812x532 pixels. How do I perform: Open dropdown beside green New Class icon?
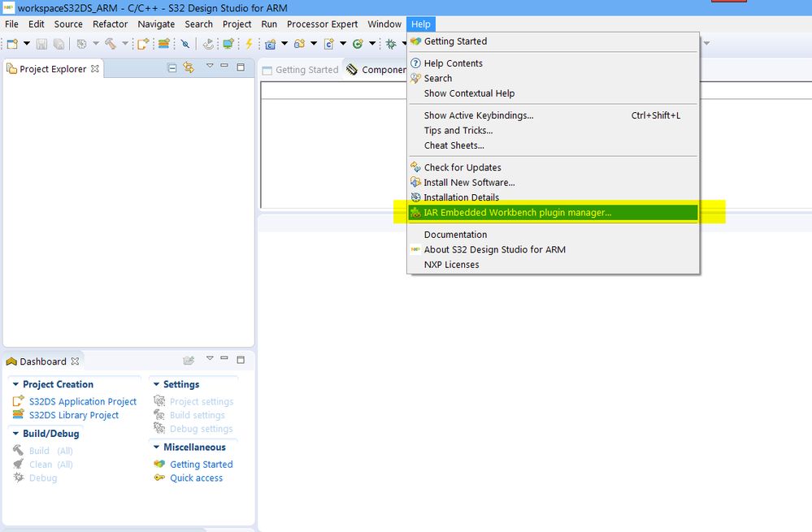click(371, 44)
